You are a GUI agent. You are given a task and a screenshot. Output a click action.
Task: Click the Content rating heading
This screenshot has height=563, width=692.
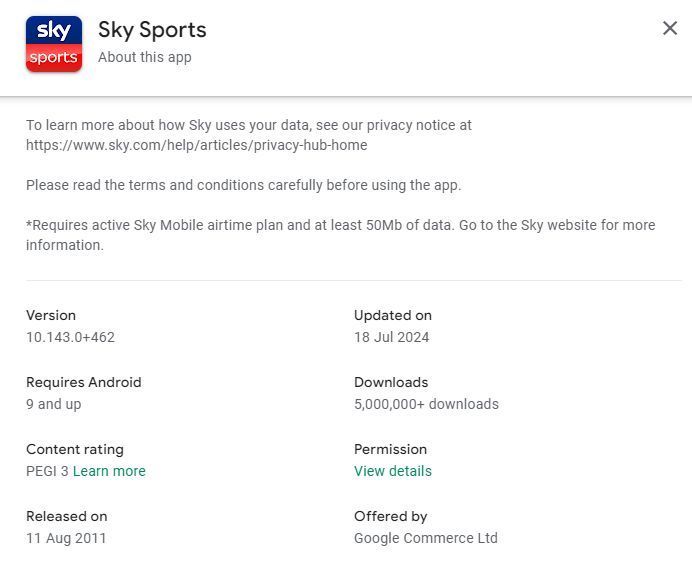tap(75, 449)
